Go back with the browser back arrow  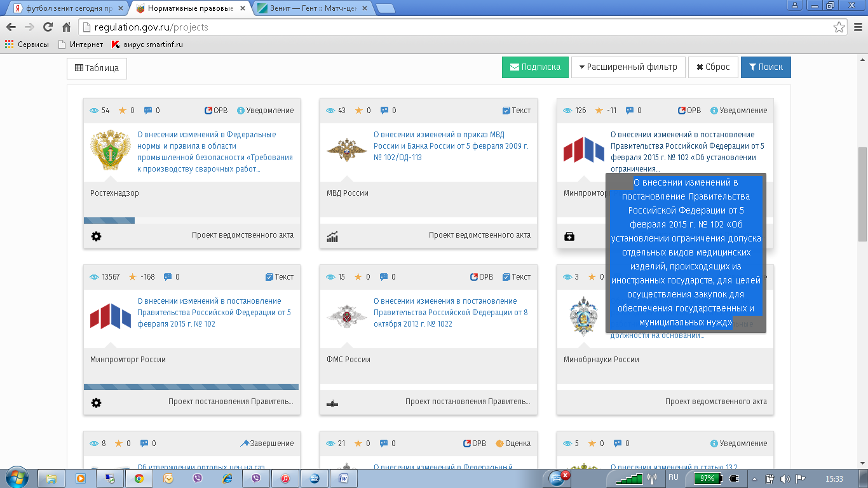[11, 27]
